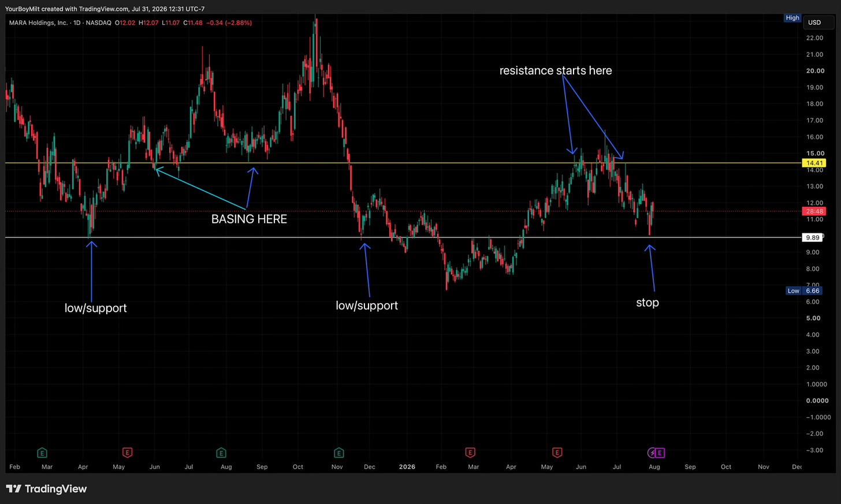
Task: Click the 13.00 price axis label
Action: click(814, 186)
